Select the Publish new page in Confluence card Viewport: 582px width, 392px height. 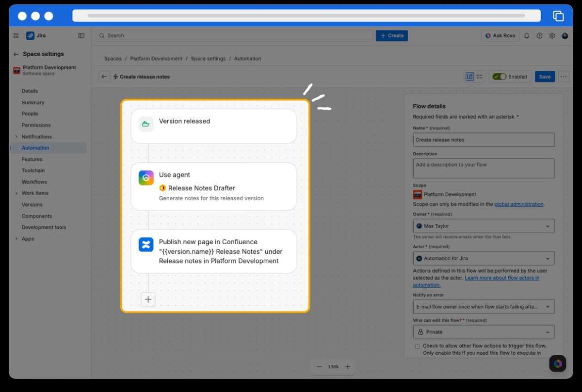[x=214, y=251]
